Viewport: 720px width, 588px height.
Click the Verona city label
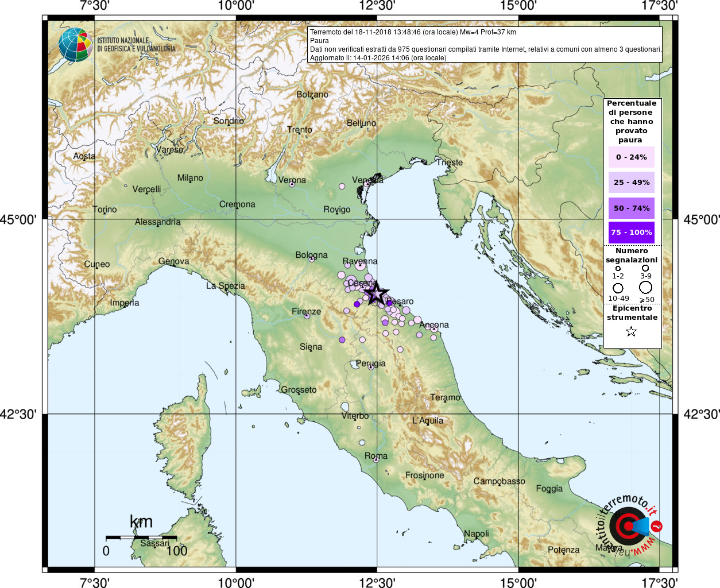click(292, 180)
